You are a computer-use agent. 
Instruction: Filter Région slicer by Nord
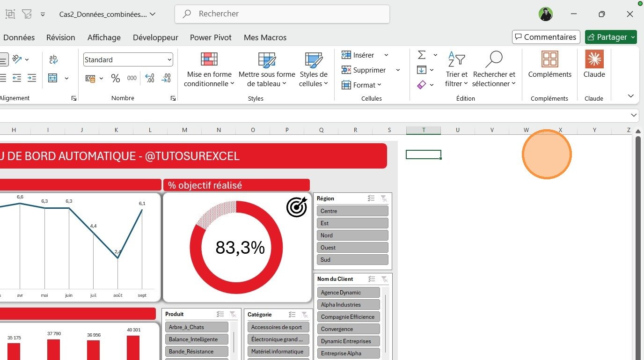pyautogui.click(x=352, y=235)
